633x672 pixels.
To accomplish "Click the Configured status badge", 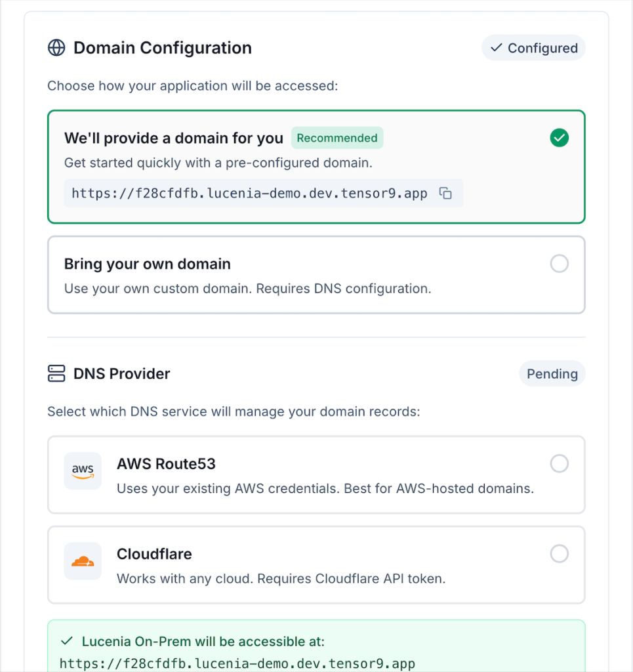I will coord(533,48).
